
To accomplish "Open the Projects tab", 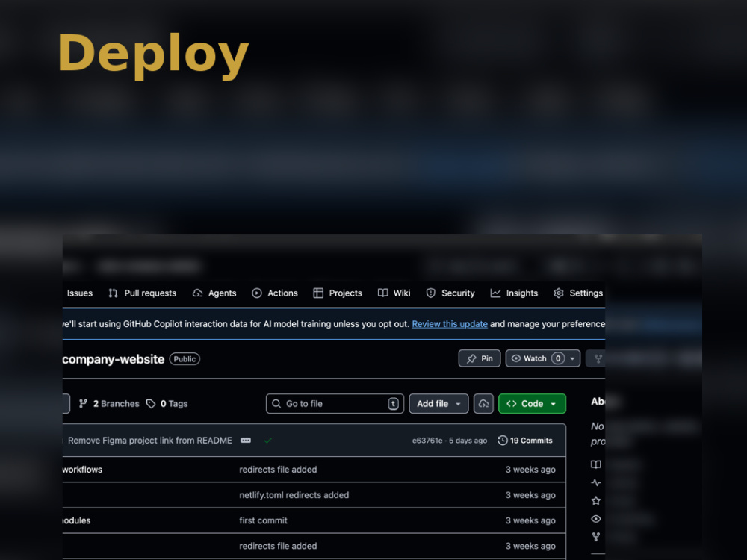I will coord(338,293).
